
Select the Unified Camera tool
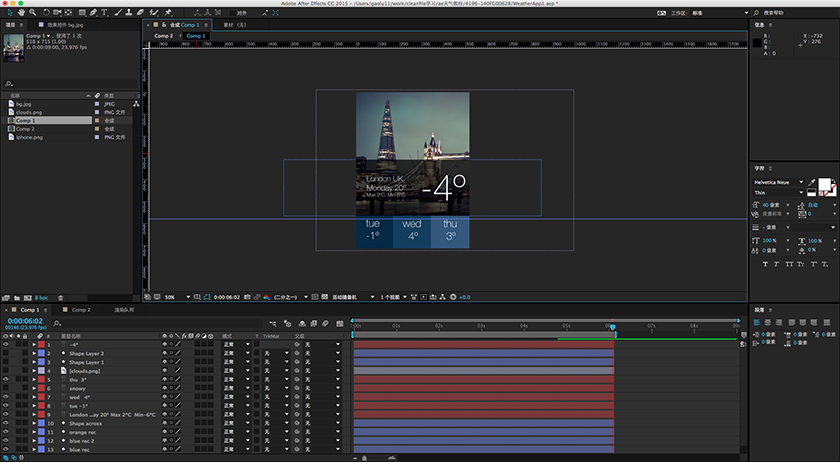(57, 12)
